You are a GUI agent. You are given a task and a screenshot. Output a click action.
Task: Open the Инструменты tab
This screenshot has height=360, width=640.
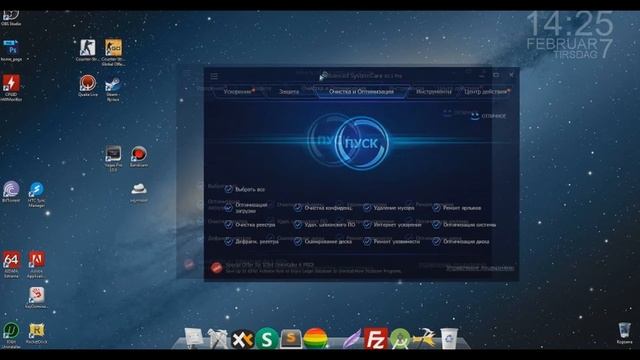coord(434,91)
